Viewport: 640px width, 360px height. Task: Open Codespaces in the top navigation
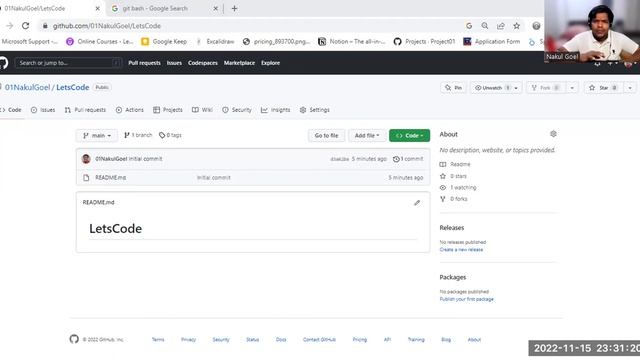(x=203, y=63)
